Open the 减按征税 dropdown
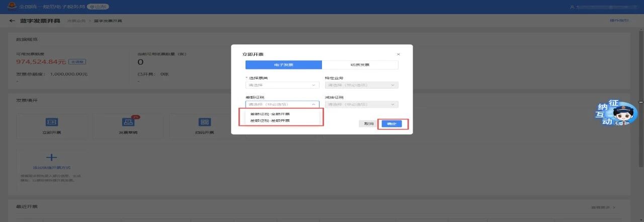The height and width of the screenshot is (222, 644). coord(361,105)
